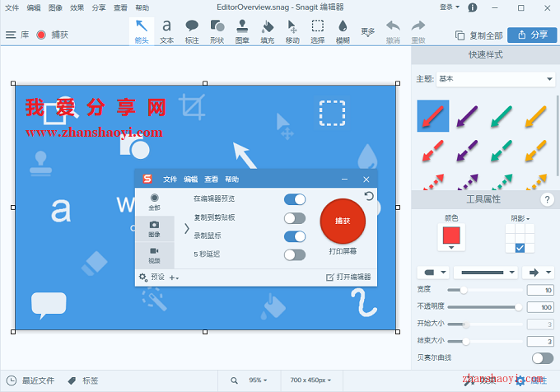Open the Image (图像) menu

click(55, 7)
